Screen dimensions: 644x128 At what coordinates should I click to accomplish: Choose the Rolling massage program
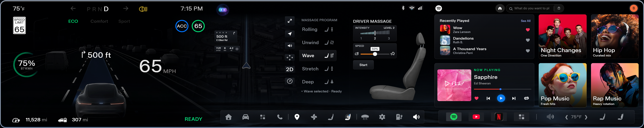tap(317, 29)
